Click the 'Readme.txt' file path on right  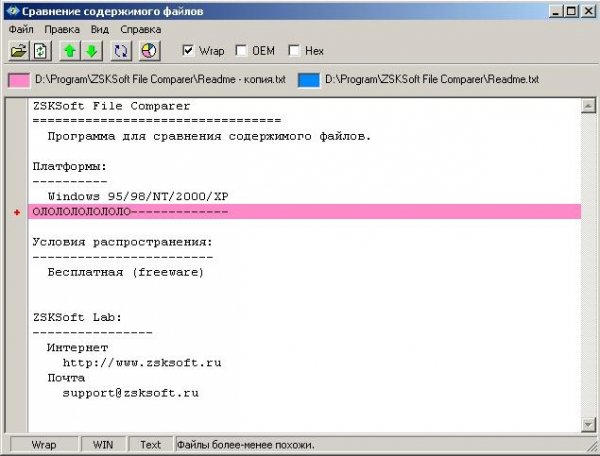[x=432, y=79]
